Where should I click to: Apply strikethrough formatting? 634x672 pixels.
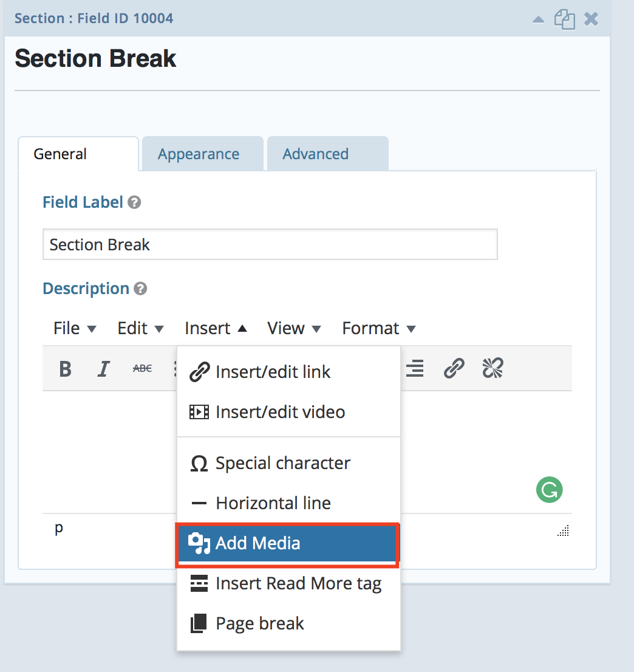142,368
